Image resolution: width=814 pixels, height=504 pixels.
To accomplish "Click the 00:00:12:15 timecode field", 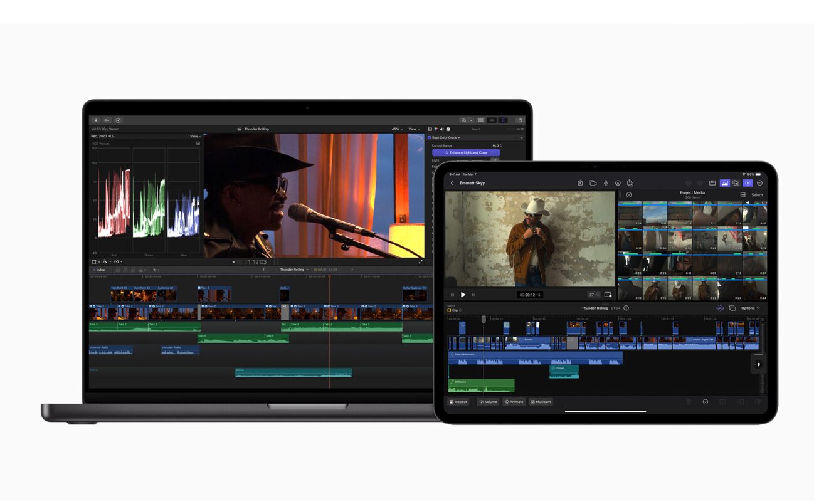I will (530, 295).
